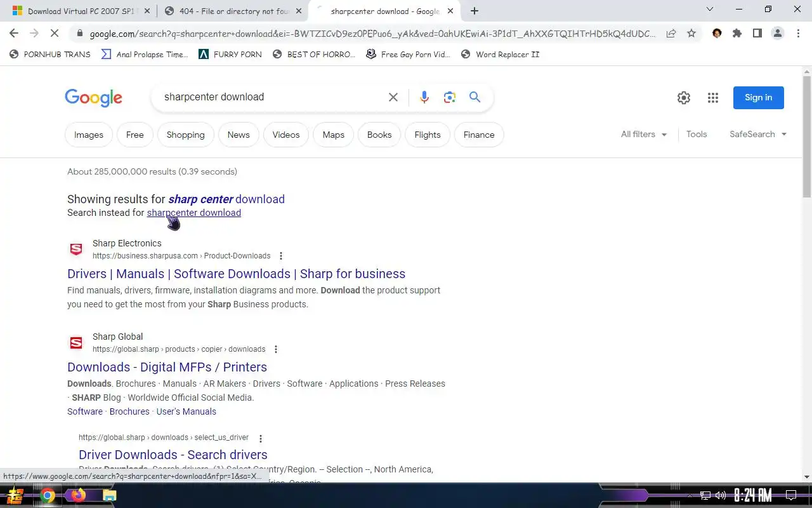Click the address bar URL
The image size is (812, 508).
click(x=373, y=34)
